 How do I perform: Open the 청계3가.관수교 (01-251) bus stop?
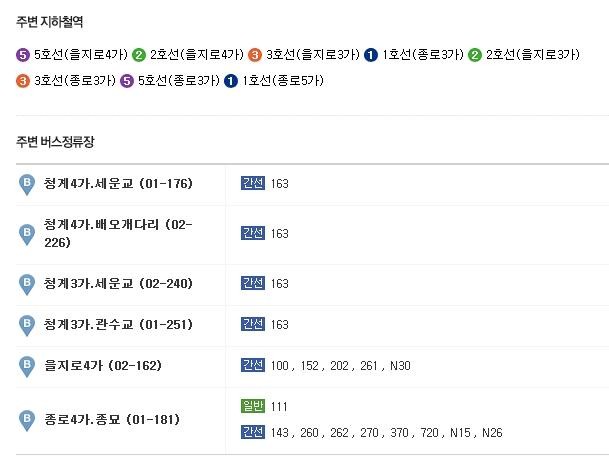tap(118, 324)
